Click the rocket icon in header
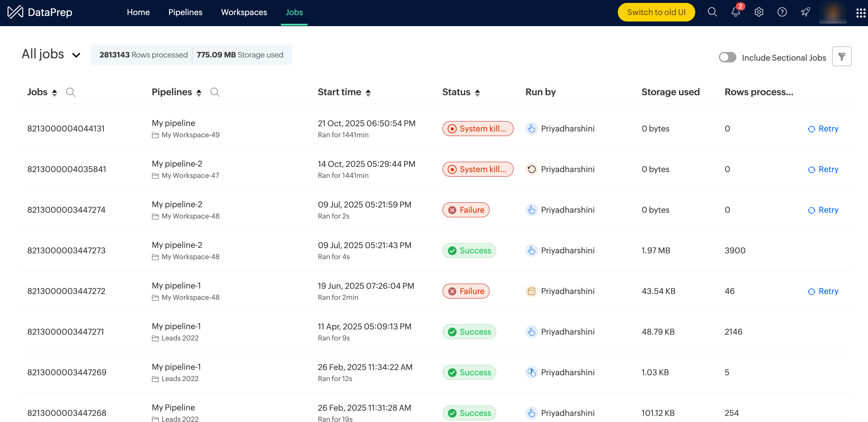868x422 pixels. (805, 12)
